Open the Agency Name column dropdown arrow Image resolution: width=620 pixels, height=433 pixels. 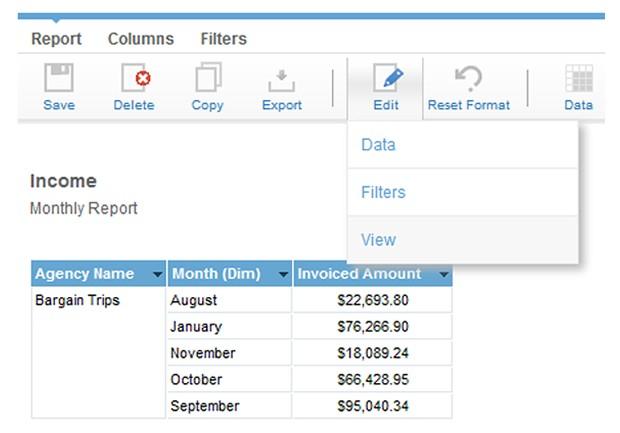pos(157,274)
